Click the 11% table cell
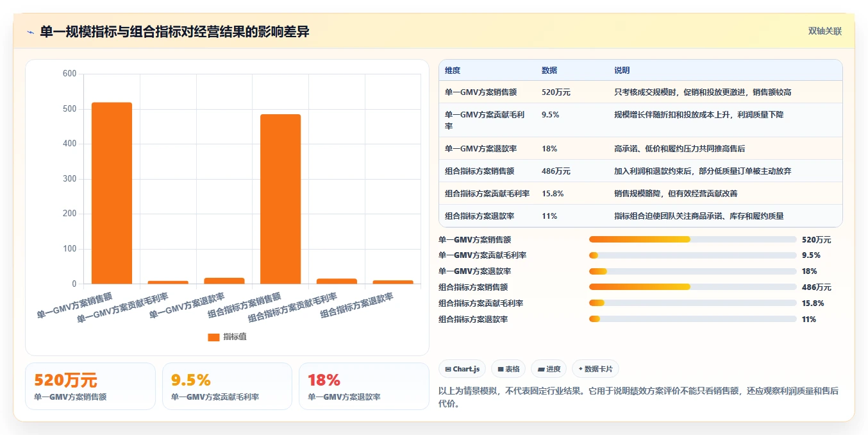This screenshot has width=868, height=435. click(x=549, y=216)
